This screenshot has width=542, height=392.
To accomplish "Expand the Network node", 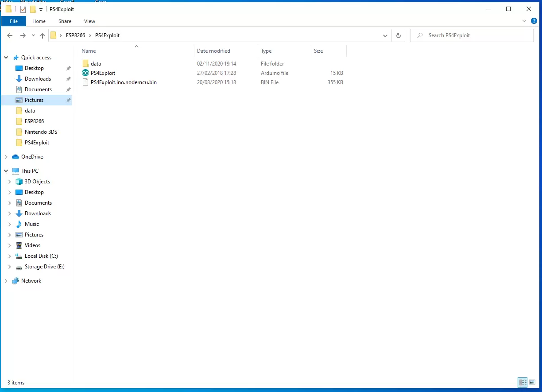I will click(x=6, y=281).
